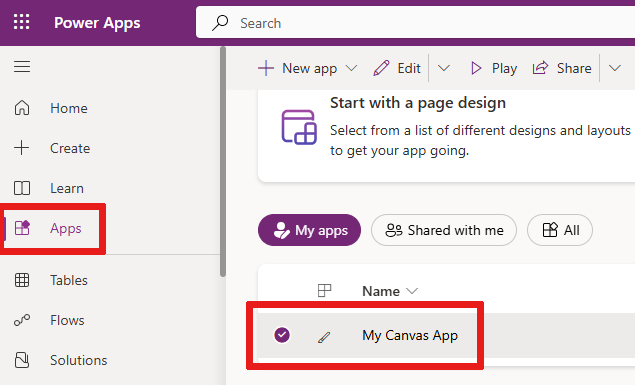The image size is (635, 385).
Task: Play the selected app
Action: (x=494, y=68)
